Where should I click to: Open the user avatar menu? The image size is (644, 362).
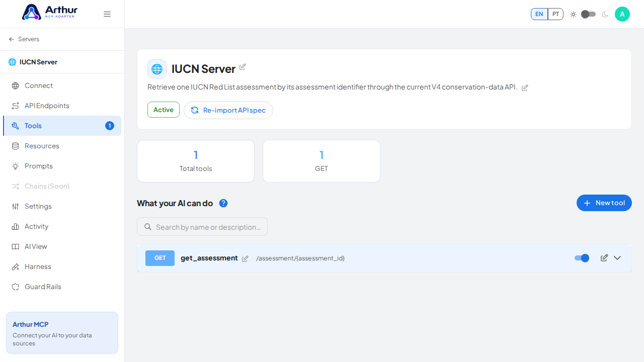coord(622,14)
